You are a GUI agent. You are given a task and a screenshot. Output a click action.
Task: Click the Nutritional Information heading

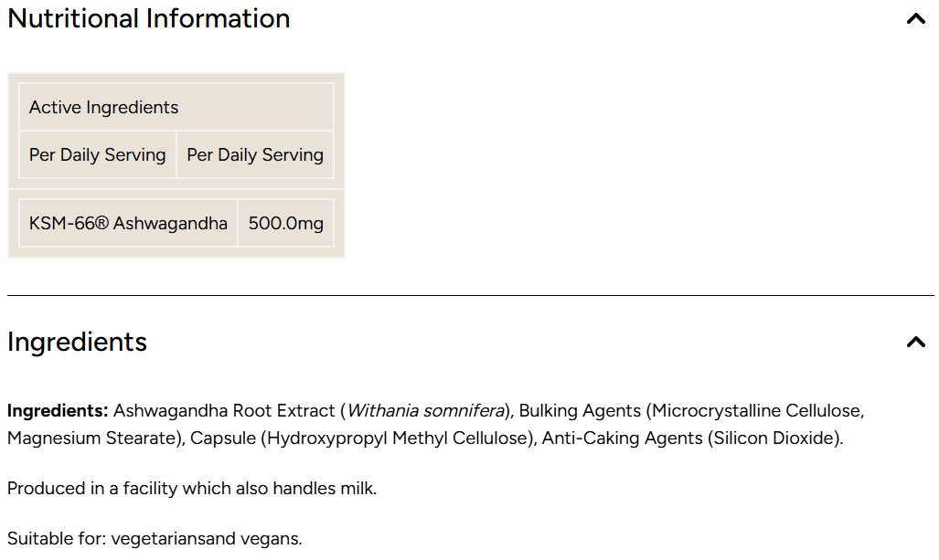pos(148,18)
